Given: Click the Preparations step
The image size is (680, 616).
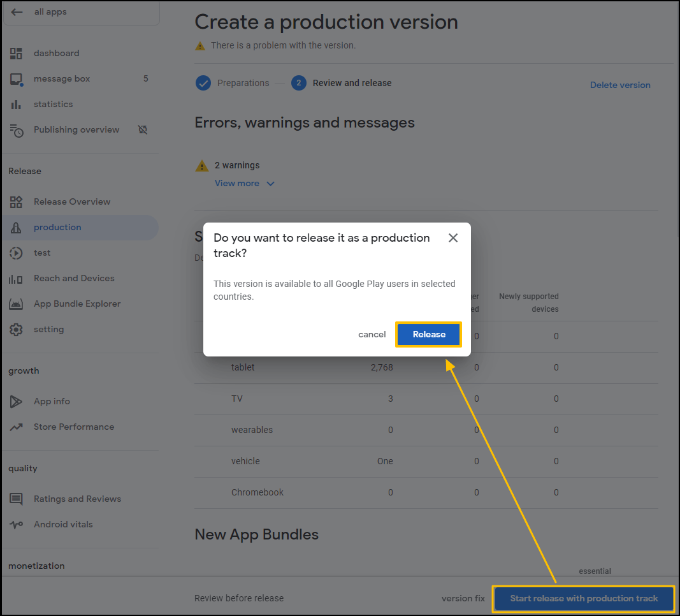Looking at the screenshot, I should coord(243,83).
